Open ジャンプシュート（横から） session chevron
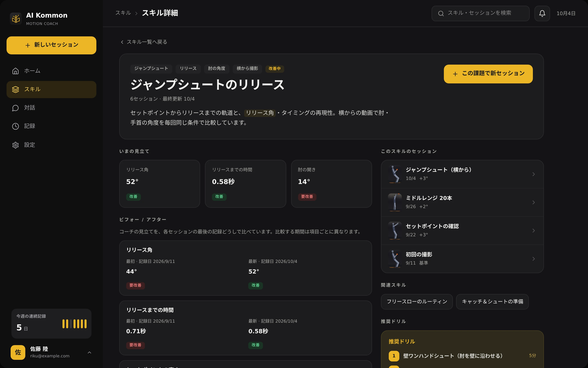The width and height of the screenshot is (588, 368). [x=533, y=174]
